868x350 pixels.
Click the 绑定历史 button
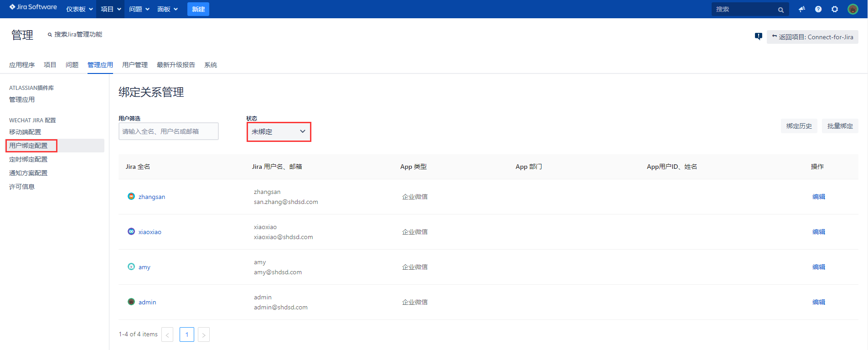click(x=799, y=126)
